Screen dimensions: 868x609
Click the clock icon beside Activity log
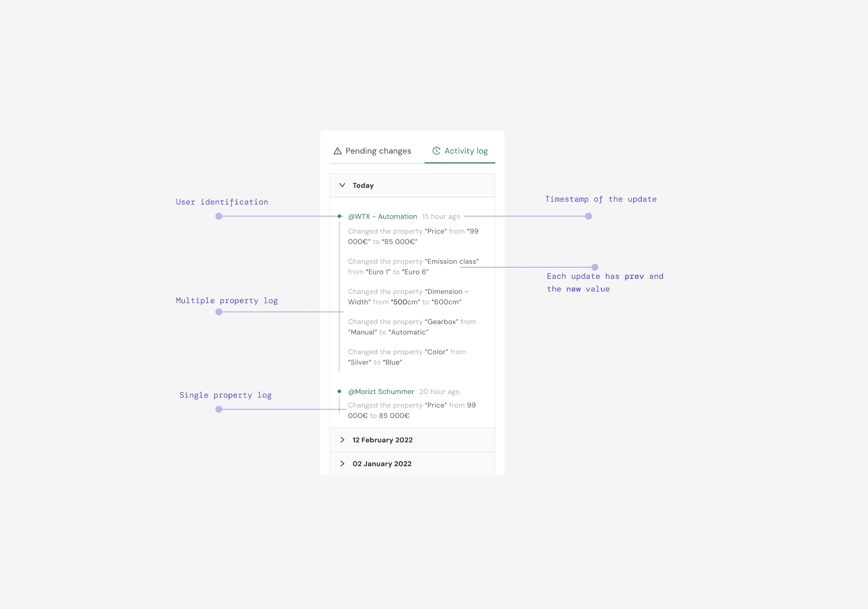(436, 151)
